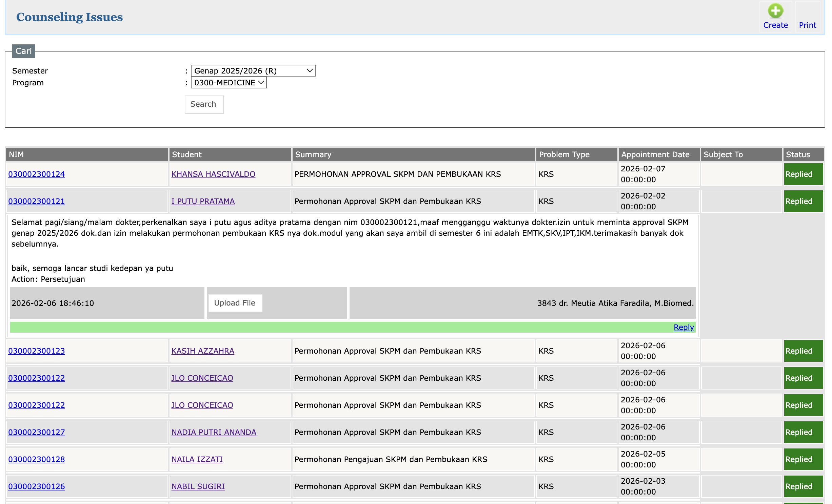
Task: Open NIM 030002300124 link
Action: (37, 174)
